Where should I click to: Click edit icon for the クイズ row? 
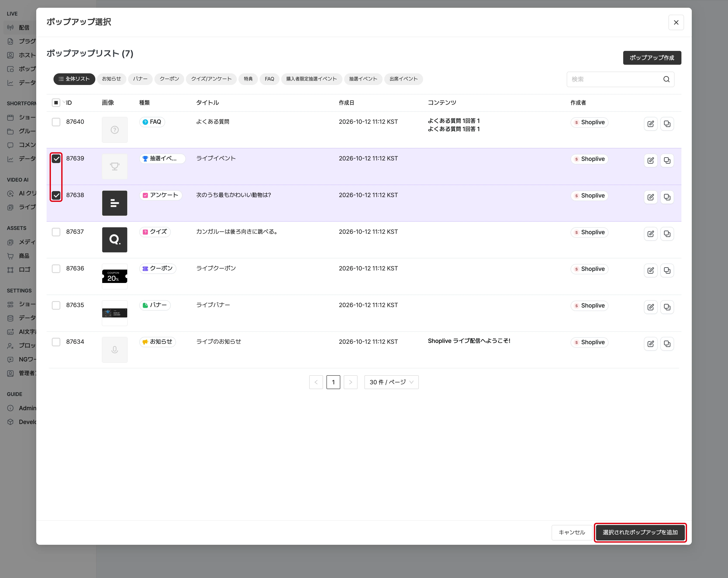tap(650, 234)
